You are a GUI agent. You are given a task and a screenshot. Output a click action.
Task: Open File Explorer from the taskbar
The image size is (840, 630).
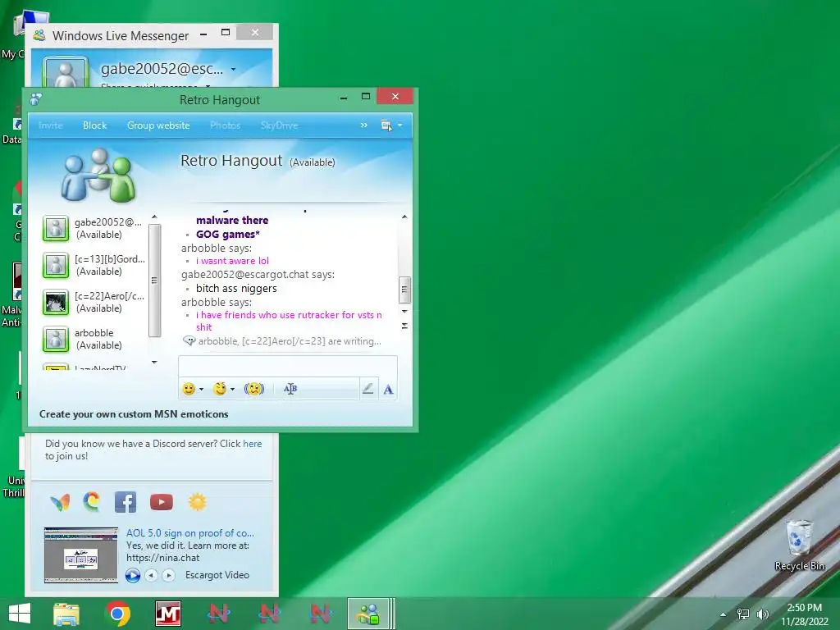click(x=66, y=614)
